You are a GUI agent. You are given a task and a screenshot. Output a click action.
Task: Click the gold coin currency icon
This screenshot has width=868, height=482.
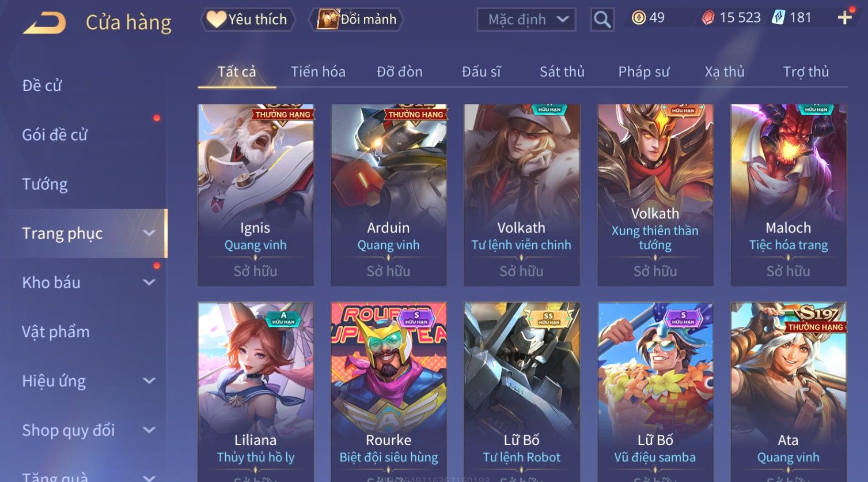(638, 18)
